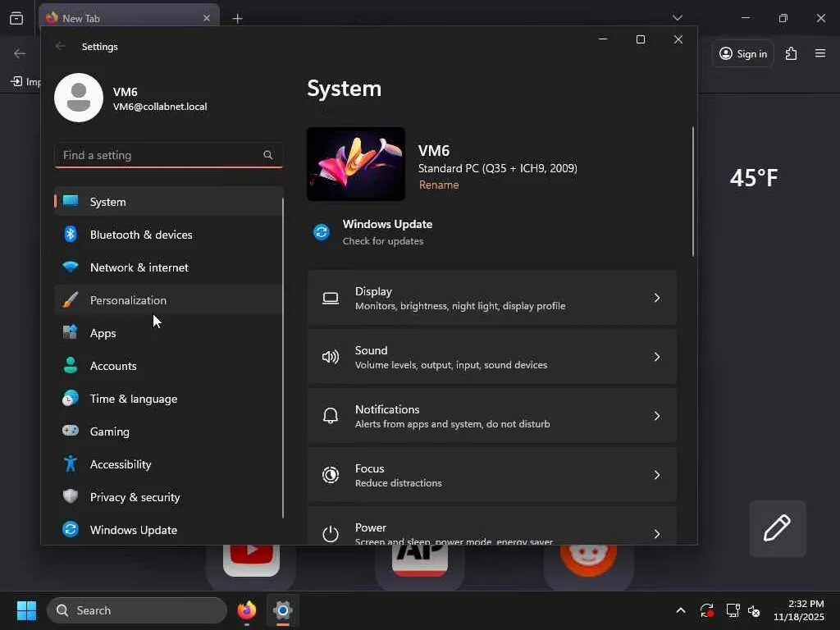Click the Power icon
The image size is (840, 630).
tap(331, 533)
